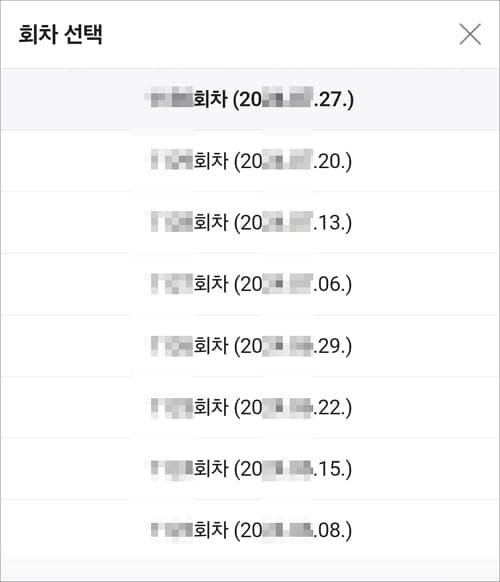Choose the round ending in .20.
This screenshot has width=500, height=582.
[x=250, y=161]
